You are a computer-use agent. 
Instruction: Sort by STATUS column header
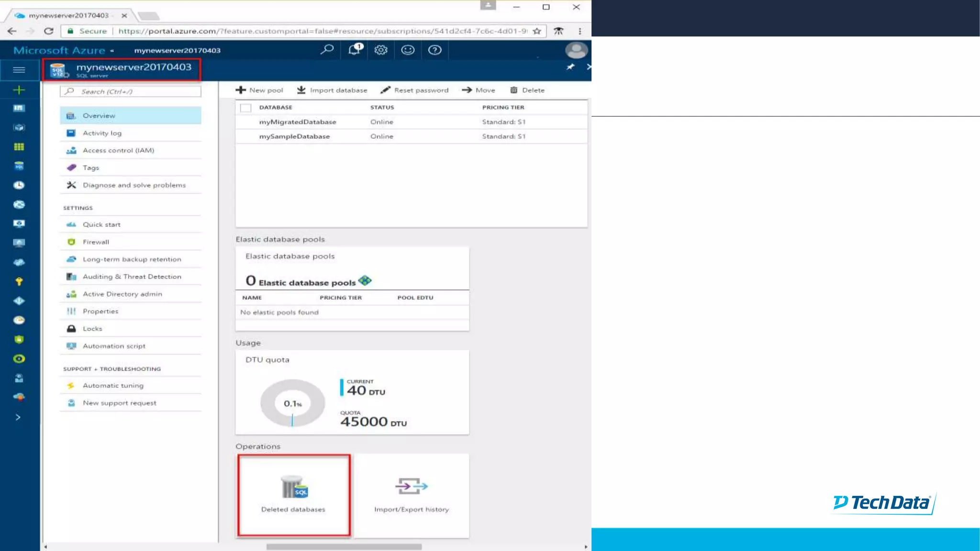click(x=382, y=108)
